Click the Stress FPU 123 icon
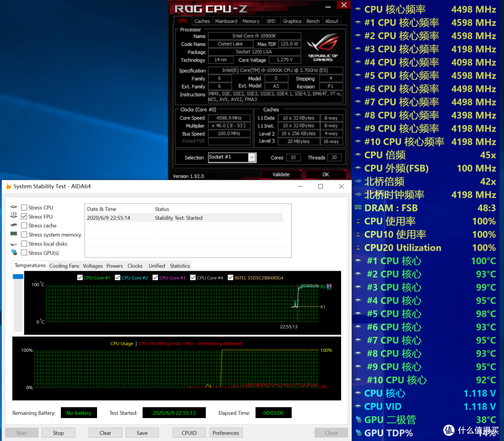Screen dimensions: 504x441 (14, 215)
